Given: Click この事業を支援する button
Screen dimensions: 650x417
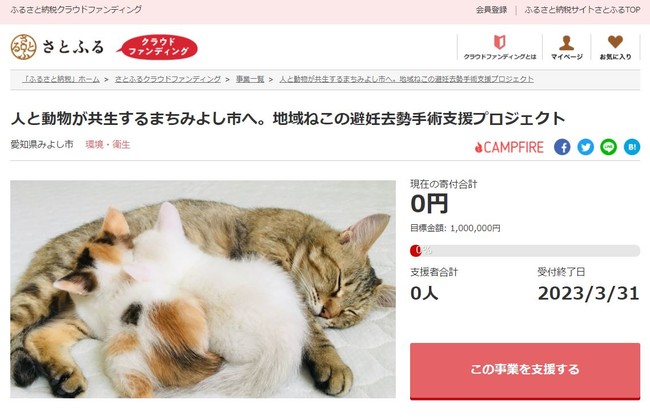Looking at the screenshot, I should tap(525, 371).
